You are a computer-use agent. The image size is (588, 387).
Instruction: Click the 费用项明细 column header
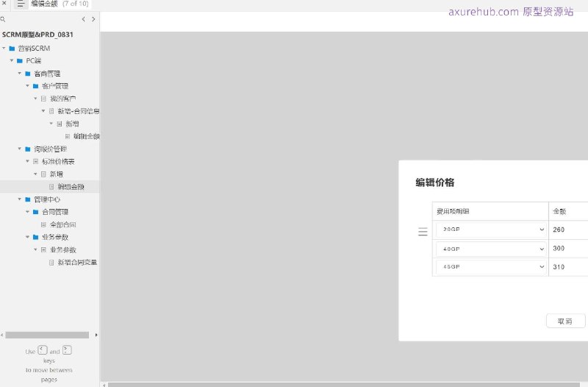point(453,211)
